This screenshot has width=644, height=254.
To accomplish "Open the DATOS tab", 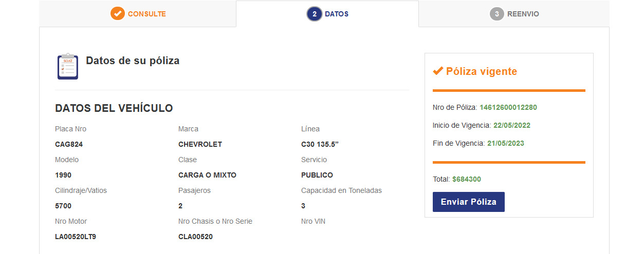I will click(336, 14).
